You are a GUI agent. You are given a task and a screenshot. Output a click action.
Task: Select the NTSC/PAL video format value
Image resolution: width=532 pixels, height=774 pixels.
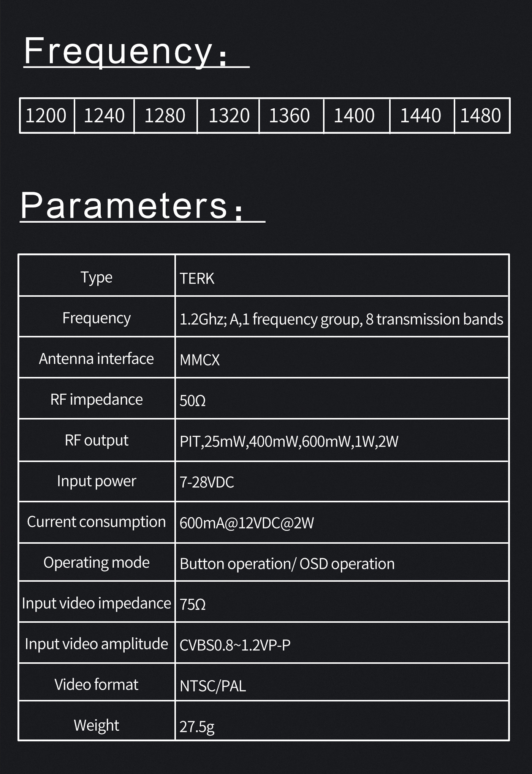pos(213,686)
